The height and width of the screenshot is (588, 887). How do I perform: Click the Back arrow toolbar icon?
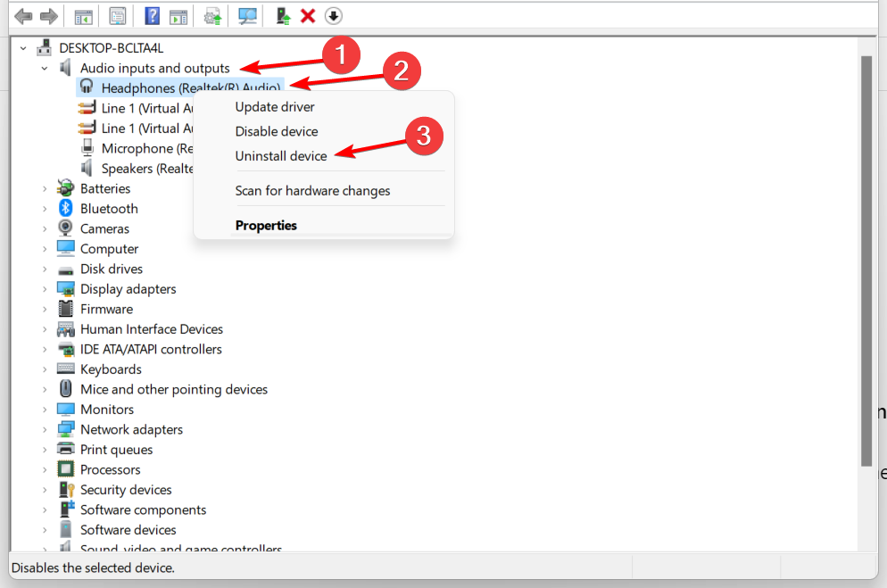(x=23, y=16)
